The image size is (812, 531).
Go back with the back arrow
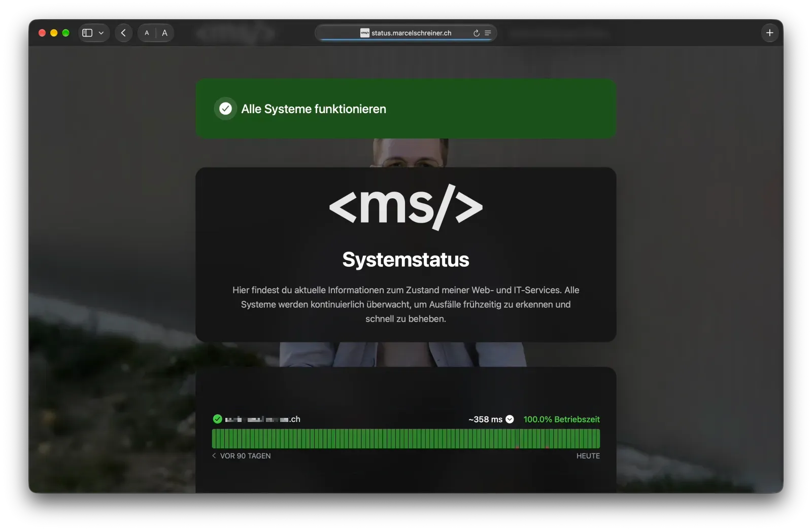123,33
